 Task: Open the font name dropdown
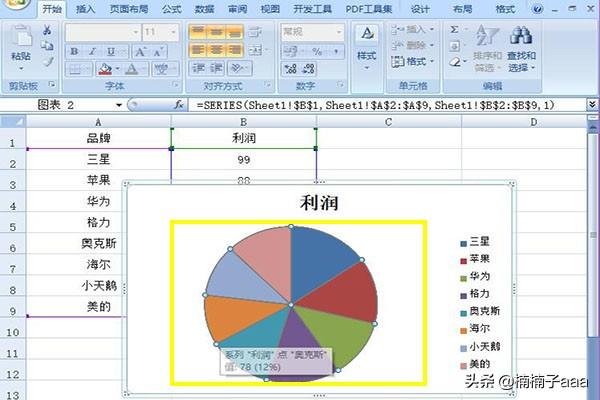(x=135, y=32)
